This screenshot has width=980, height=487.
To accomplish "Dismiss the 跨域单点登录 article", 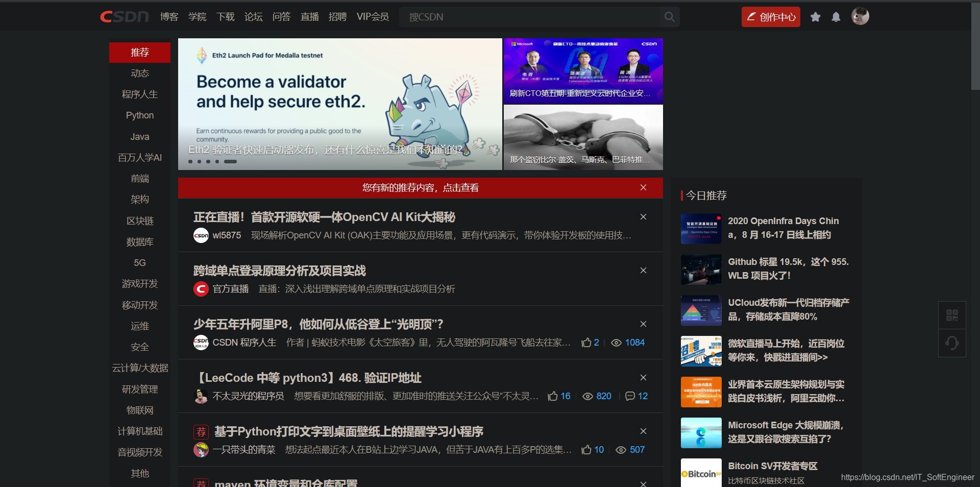I will (x=643, y=271).
